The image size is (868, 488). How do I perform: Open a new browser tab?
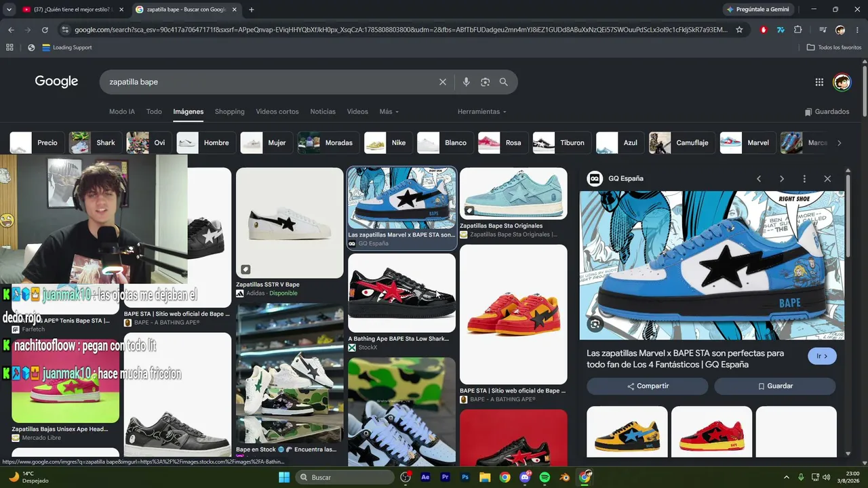252,9
